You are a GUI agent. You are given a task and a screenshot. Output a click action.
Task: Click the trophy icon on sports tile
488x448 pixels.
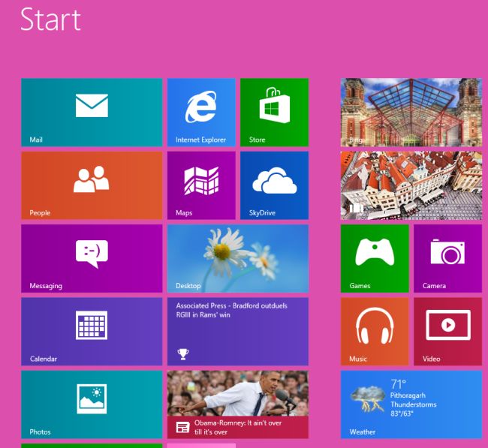click(x=183, y=354)
